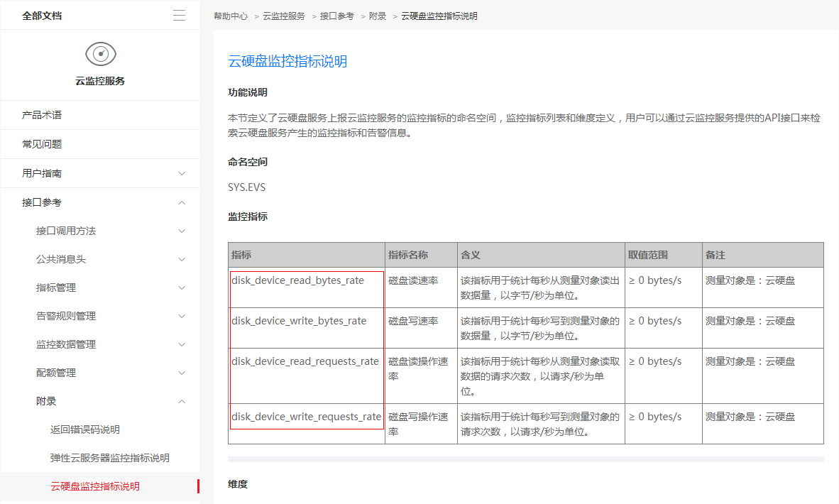Click the 磁盘写速率 cell
The height and width of the screenshot is (504, 839).
(x=421, y=328)
